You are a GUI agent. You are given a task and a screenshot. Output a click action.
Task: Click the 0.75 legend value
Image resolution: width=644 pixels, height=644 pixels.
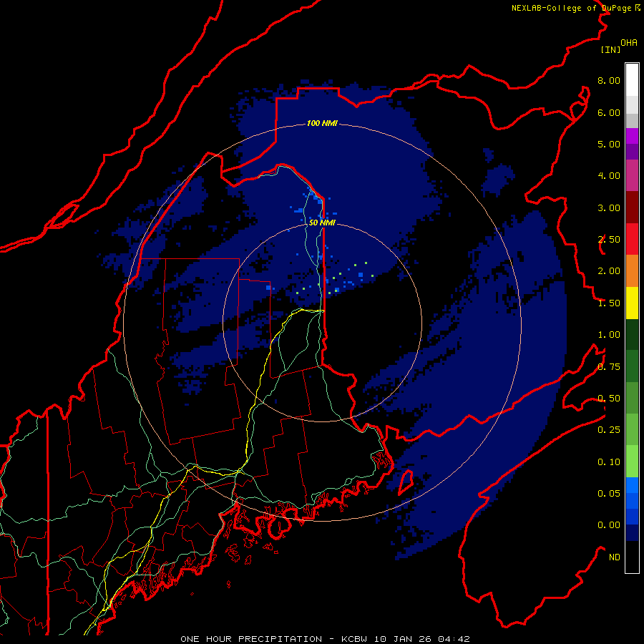609,367
